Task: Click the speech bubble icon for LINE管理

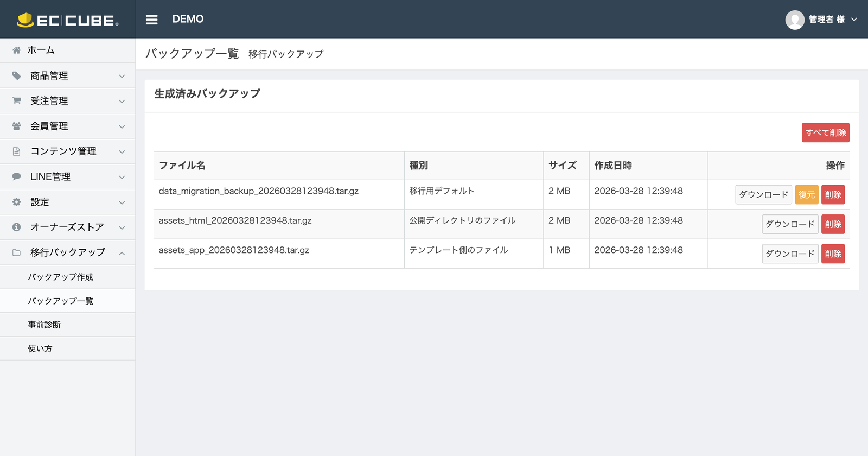Action: tap(17, 176)
